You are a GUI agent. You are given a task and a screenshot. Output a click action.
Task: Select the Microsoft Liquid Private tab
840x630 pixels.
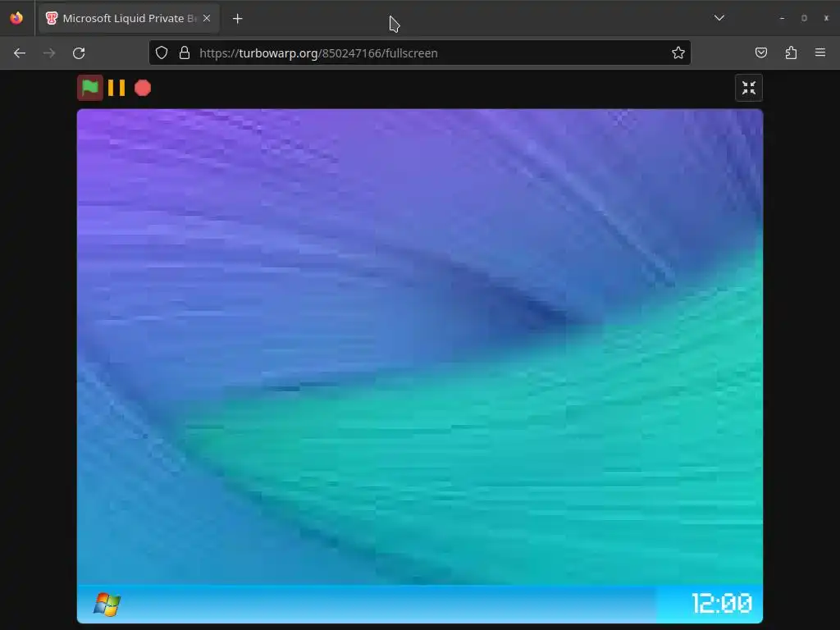pos(129,19)
